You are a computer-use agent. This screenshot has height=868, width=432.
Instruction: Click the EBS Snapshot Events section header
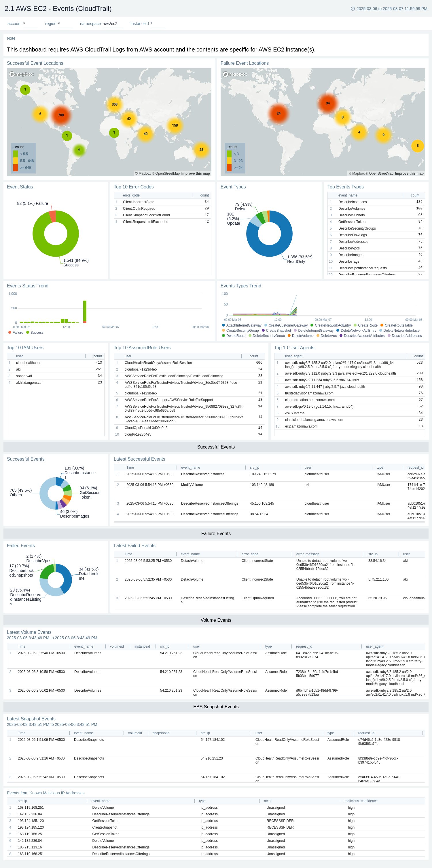(x=216, y=707)
